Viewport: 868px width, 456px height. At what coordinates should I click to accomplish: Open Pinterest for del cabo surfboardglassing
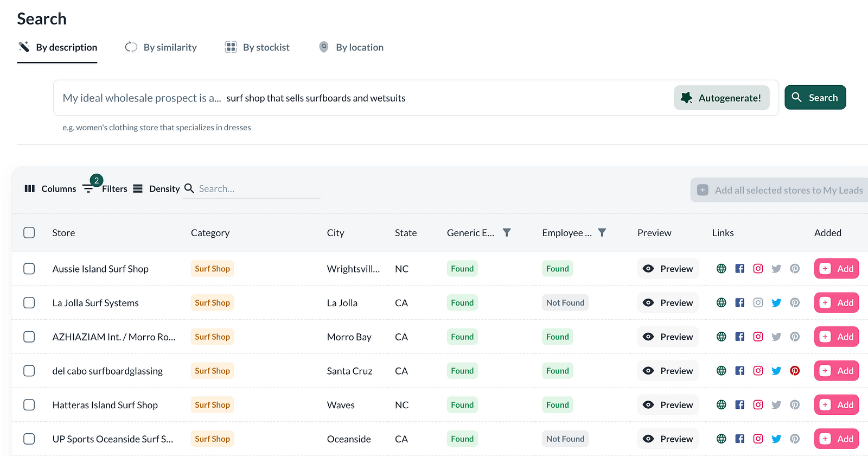click(795, 371)
